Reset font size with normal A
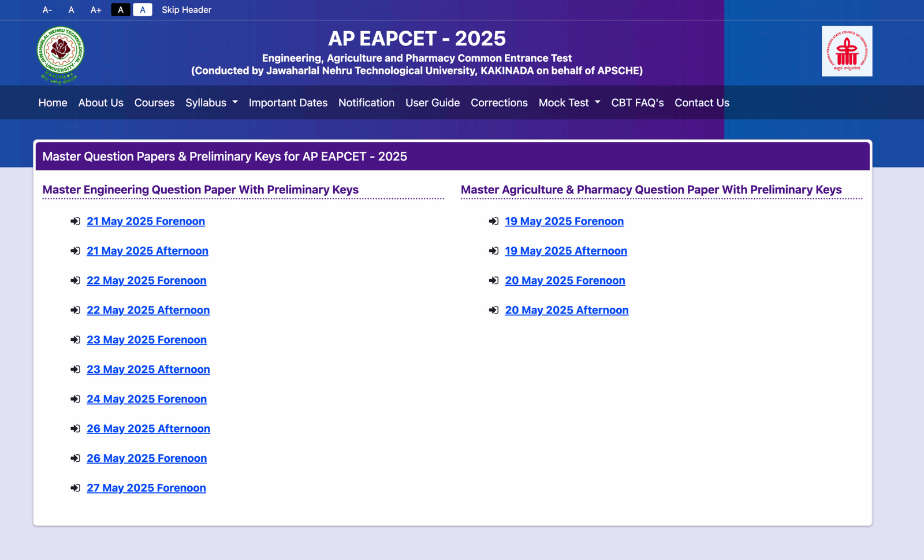Viewport: 924px width, 560px height. pos(71,10)
